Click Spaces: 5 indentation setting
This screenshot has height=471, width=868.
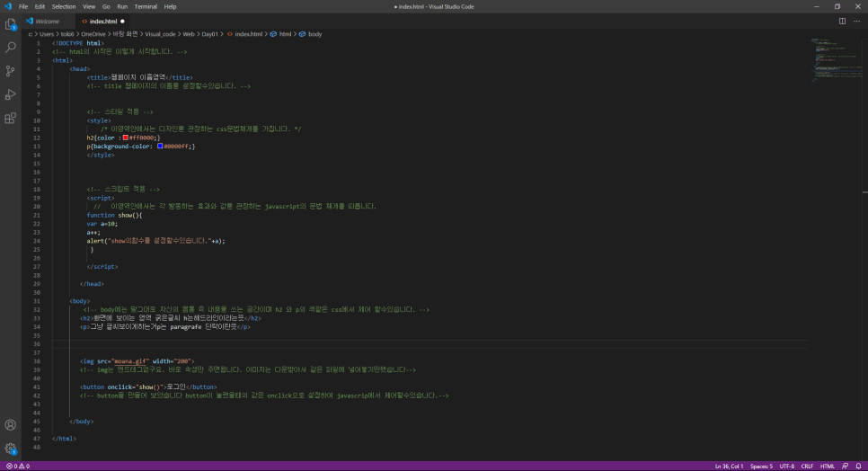point(761,467)
